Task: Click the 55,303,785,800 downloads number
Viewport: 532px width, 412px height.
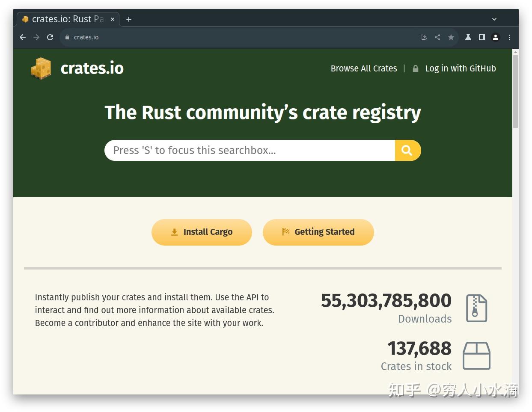Action: (x=386, y=301)
